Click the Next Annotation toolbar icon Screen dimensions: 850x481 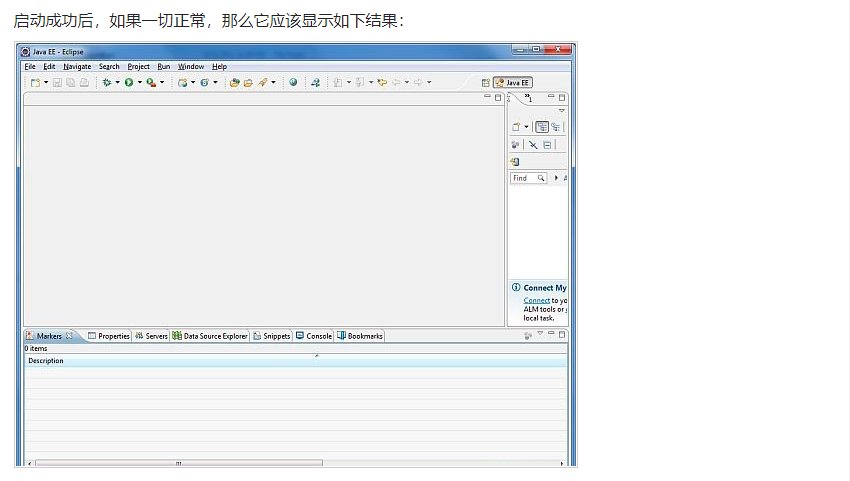tap(338, 83)
